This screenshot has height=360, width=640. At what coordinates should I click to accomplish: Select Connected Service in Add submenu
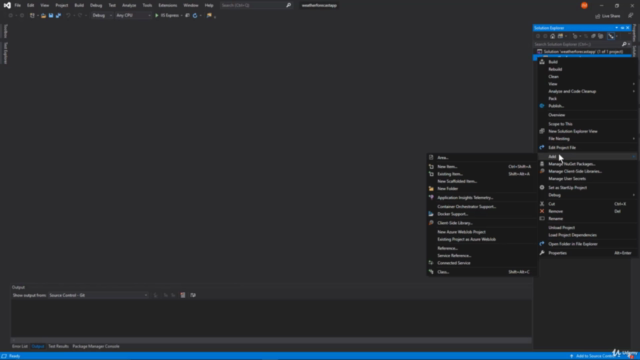[x=481, y=263]
